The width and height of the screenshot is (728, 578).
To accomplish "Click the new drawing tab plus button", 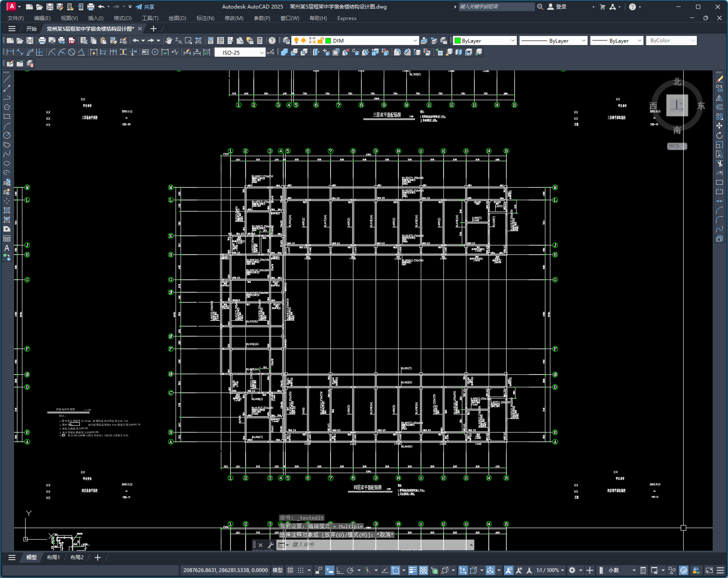I will click(154, 29).
